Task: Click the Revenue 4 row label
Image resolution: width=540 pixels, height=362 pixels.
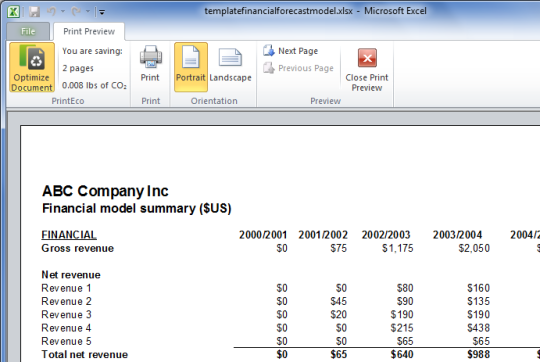Action: point(66,328)
